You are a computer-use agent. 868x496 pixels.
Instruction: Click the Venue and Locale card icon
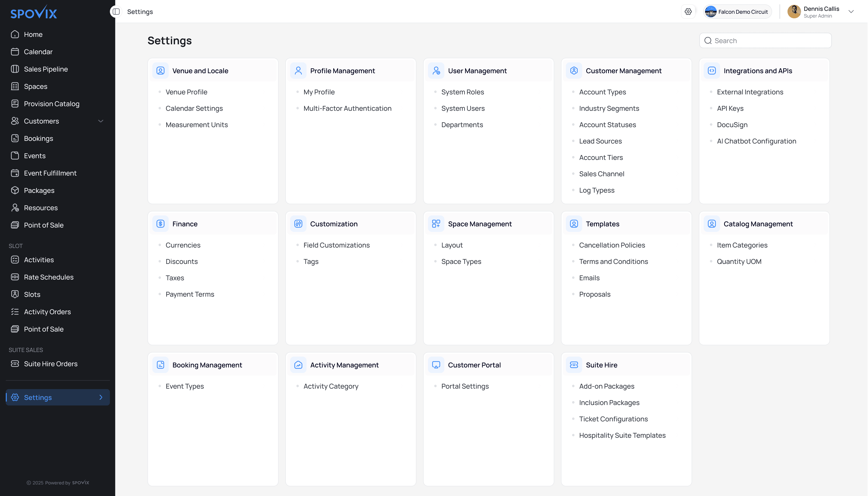160,71
